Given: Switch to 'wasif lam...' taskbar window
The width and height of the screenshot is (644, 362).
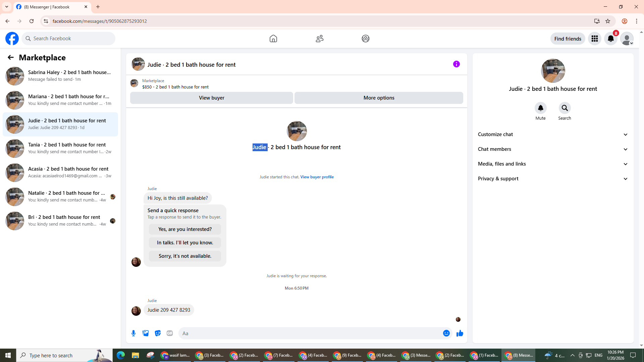Looking at the screenshot, I should pos(175,355).
